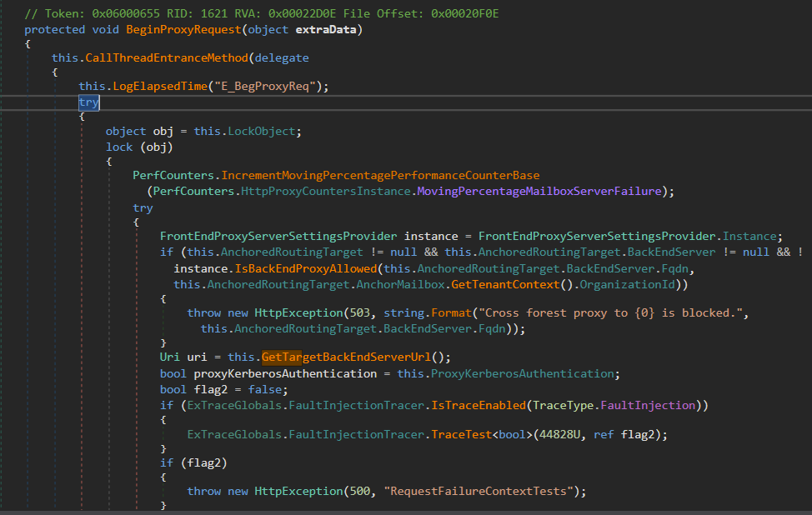The image size is (812, 515).
Task: Click the delegate keyword
Action: point(282,58)
